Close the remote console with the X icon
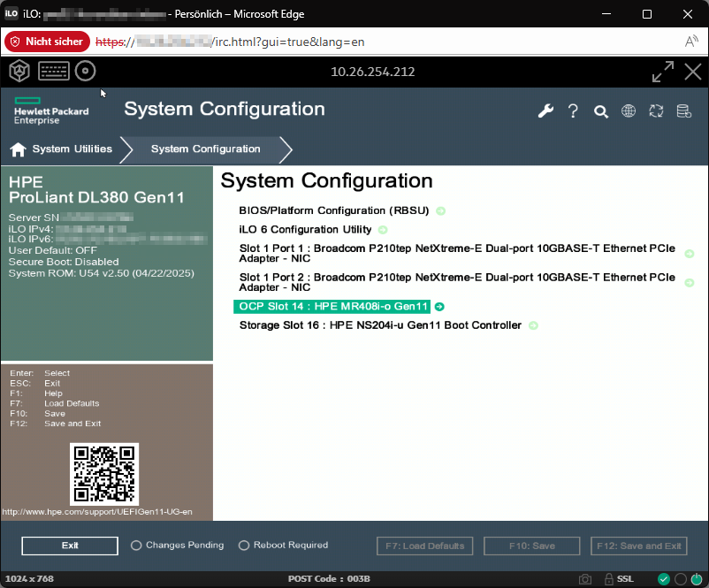The image size is (709, 588). (x=693, y=72)
